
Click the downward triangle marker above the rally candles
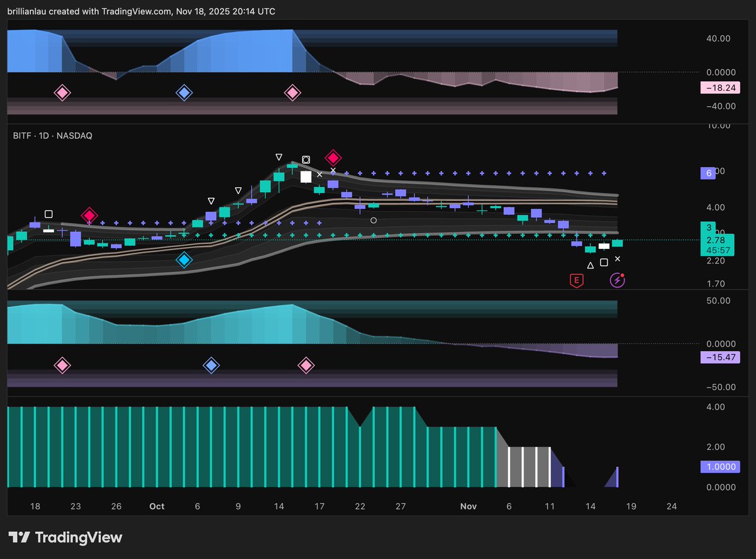[279, 157]
